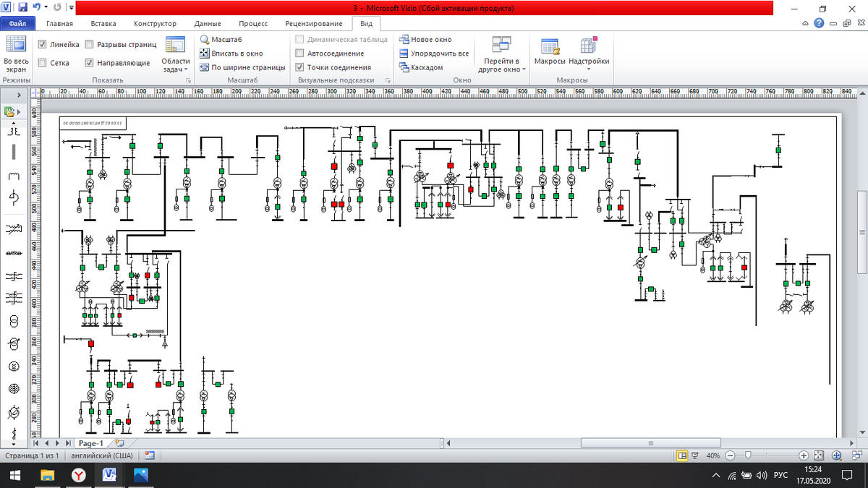This screenshot has height=488, width=868.
Task: Switch to the Главная ribbon tab
Action: point(60,24)
